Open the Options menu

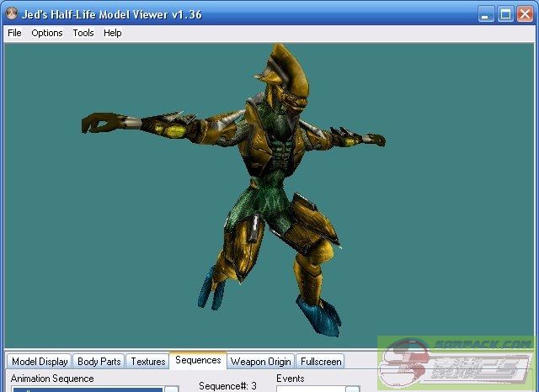click(47, 33)
